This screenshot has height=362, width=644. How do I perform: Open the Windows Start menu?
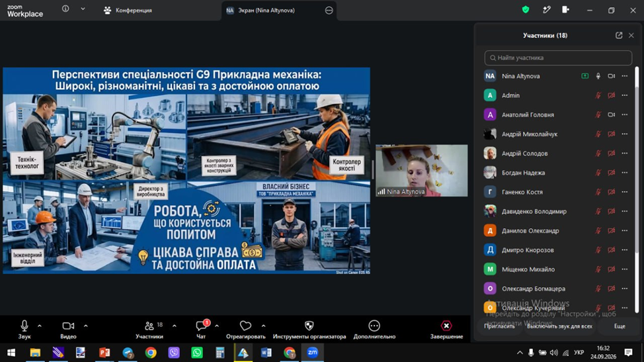coord(11,353)
